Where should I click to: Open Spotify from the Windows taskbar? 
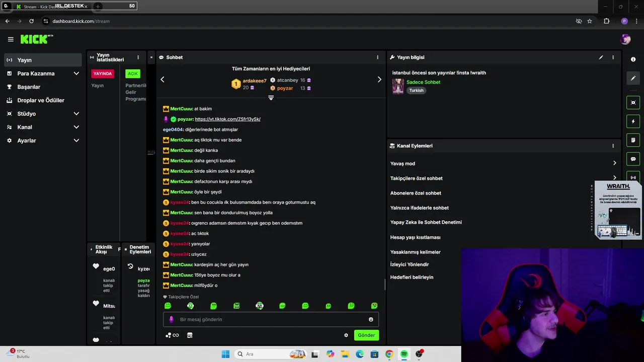click(x=404, y=354)
